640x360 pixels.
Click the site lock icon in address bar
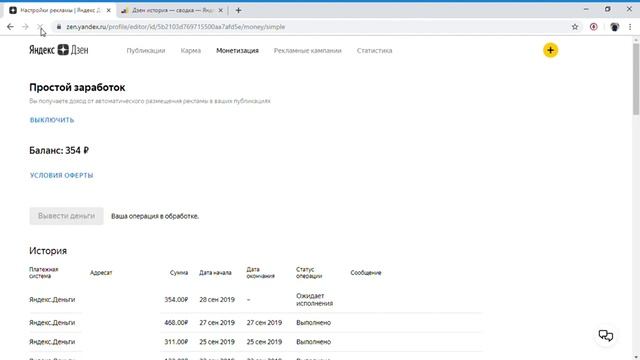59,27
